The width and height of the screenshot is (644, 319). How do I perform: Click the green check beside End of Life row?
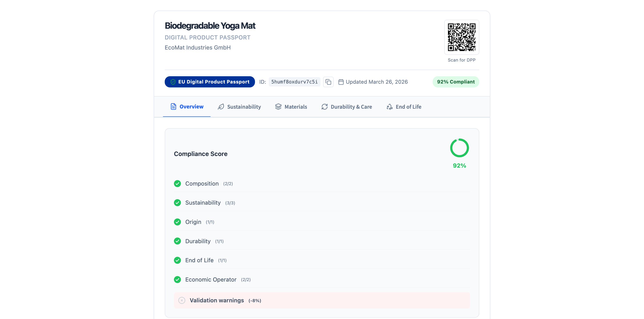pos(177,261)
